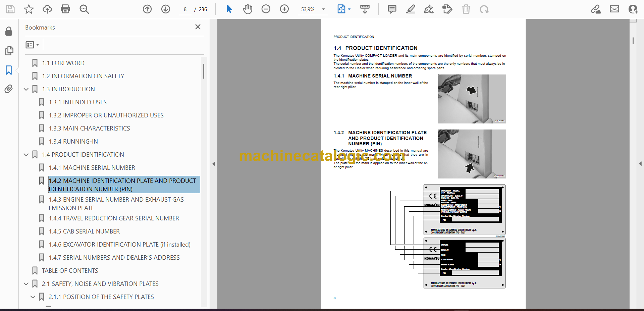Screen dimensions: 644x311
Task: Click the read mode keyboard icon
Action: pos(365,9)
